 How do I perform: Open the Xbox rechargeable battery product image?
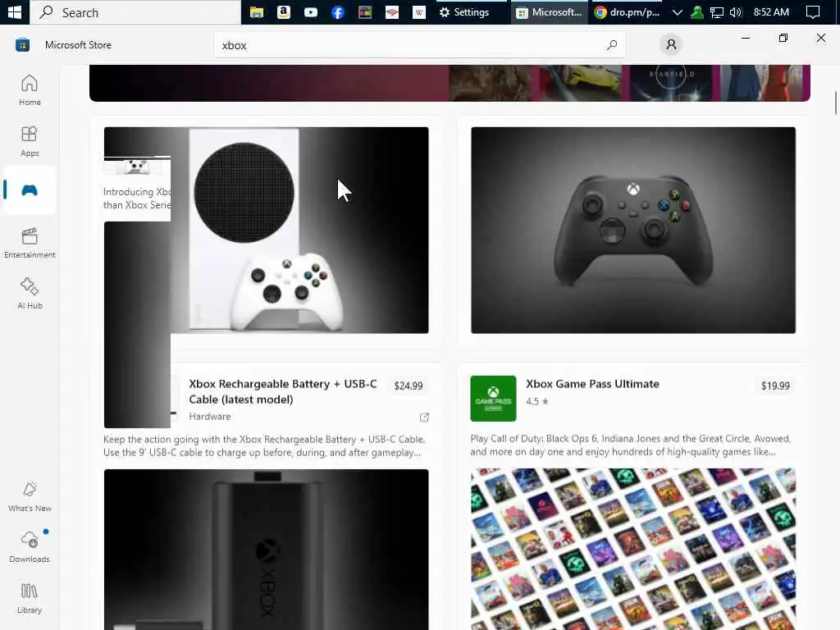click(267, 549)
